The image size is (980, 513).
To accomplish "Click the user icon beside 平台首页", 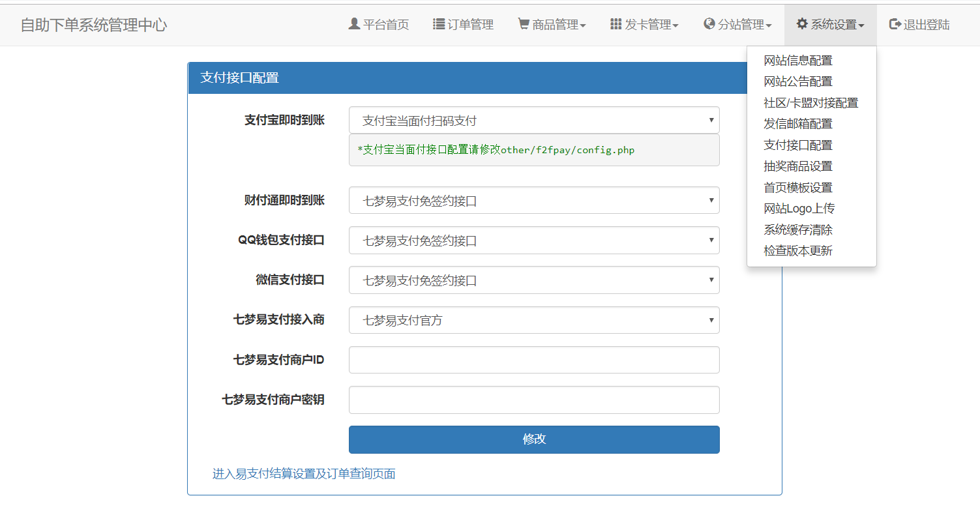I will (354, 24).
